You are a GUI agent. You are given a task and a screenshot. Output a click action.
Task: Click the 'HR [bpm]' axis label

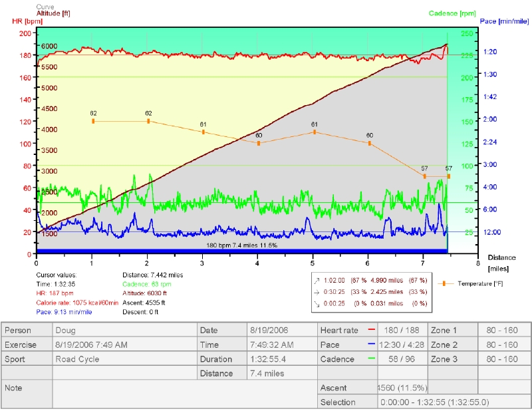click(x=27, y=21)
